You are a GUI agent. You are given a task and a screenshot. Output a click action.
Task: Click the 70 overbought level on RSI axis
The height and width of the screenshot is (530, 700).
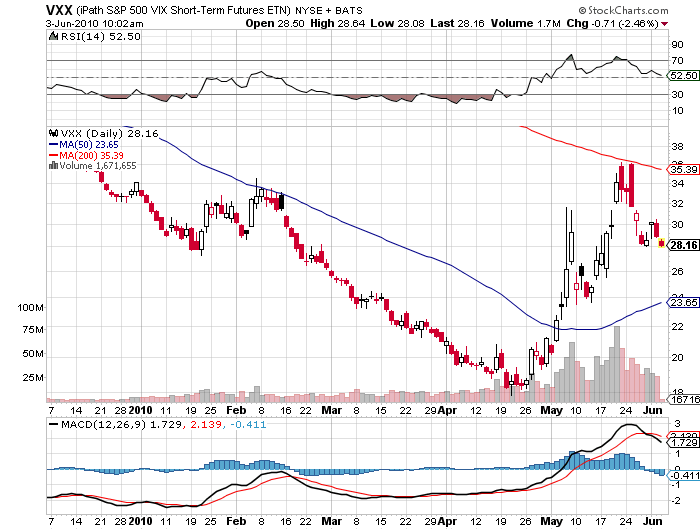pyautogui.click(x=677, y=60)
